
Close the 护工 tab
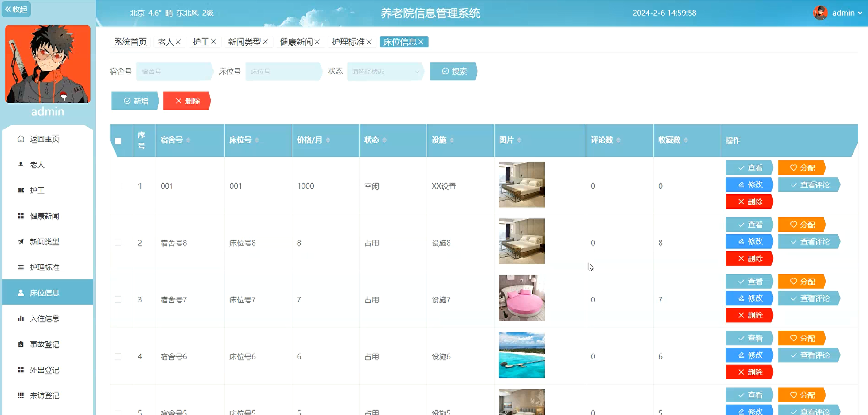(213, 42)
